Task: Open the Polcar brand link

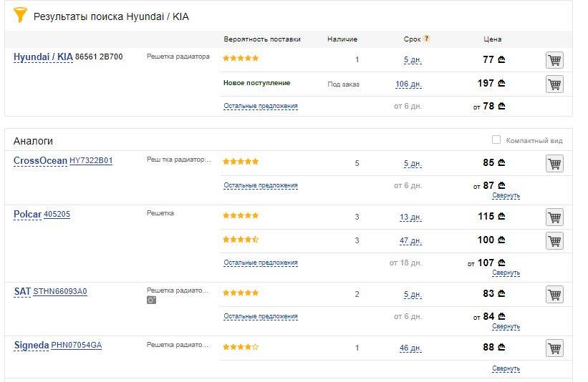Action: pos(27,214)
